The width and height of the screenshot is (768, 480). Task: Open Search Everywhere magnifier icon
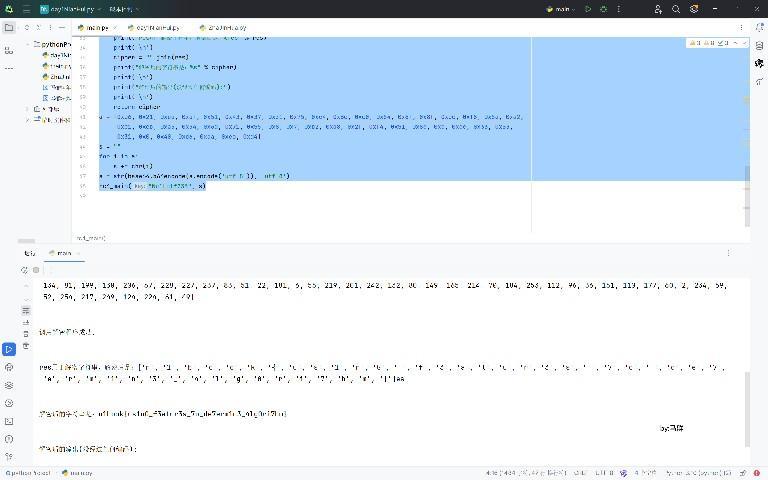(676, 9)
